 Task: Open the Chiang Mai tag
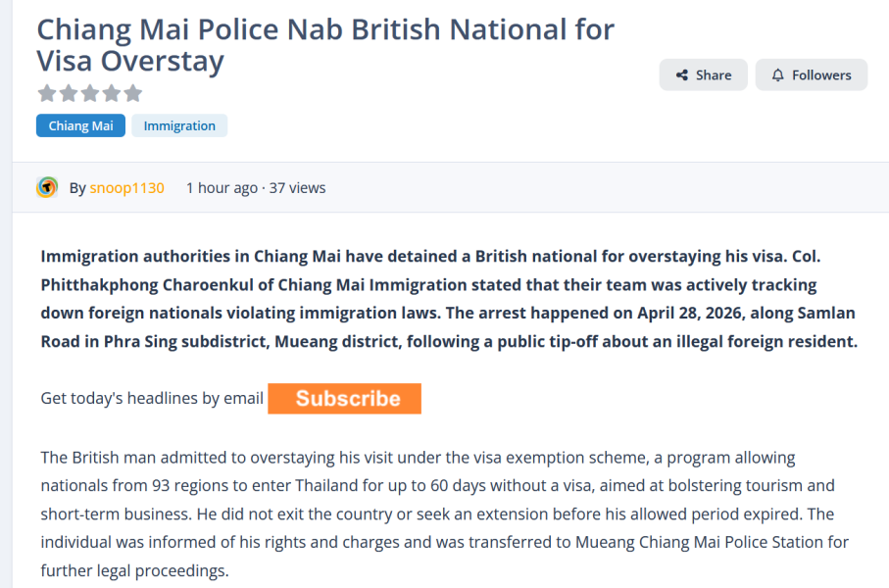pyautogui.click(x=80, y=125)
